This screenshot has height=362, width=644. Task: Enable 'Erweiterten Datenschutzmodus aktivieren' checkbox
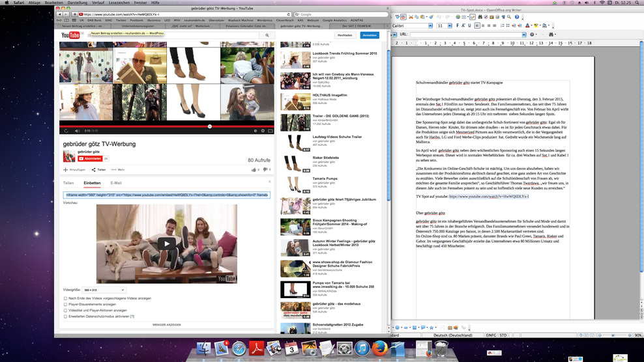[x=65, y=316]
